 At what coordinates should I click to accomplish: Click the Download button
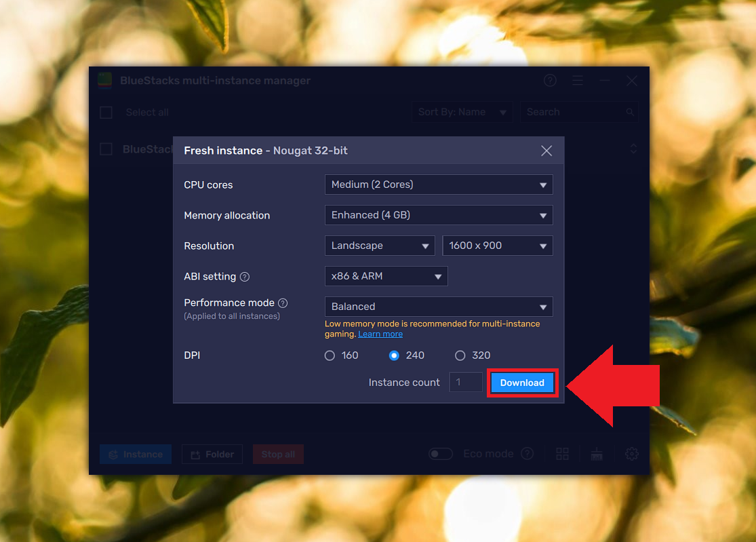pyautogui.click(x=521, y=382)
